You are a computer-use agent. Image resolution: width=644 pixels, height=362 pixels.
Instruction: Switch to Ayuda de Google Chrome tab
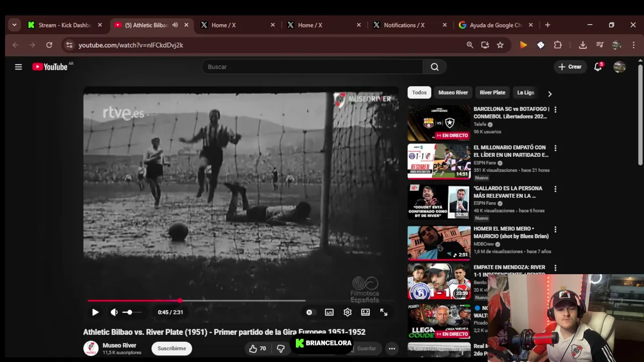coord(496,25)
